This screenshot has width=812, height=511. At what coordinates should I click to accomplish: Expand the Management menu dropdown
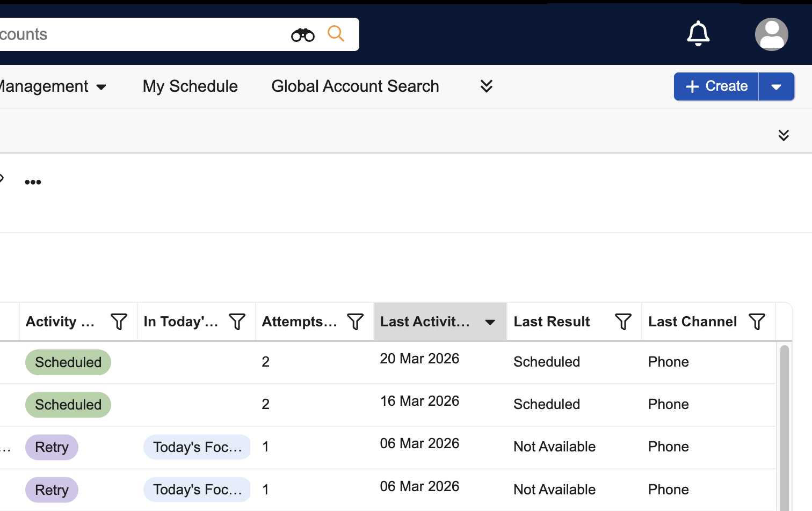[x=101, y=87]
